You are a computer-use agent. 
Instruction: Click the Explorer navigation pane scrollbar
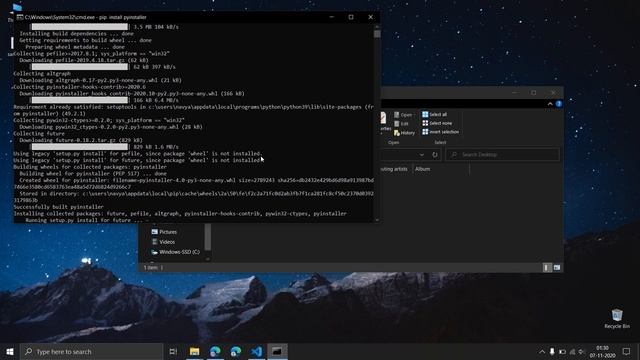point(207,237)
